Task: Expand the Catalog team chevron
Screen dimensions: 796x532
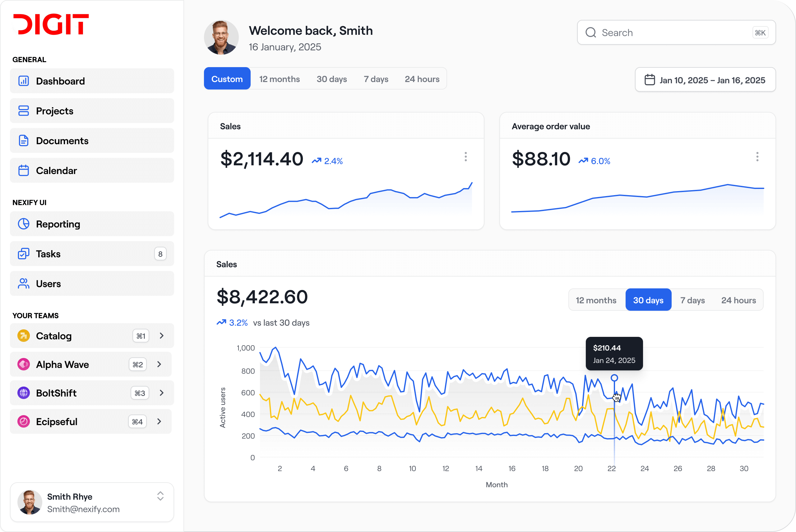Action: [162, 336]
